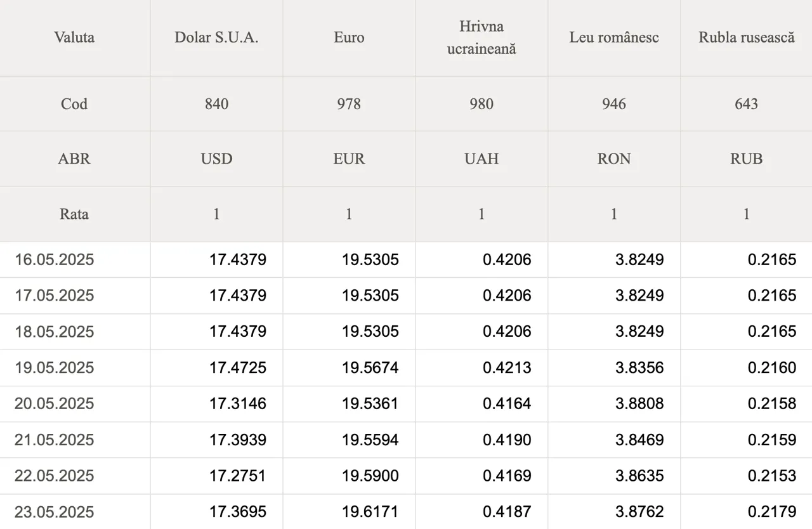This screenshot has width=812, height=529.
Task: Click the EUR abbreviation cell
Action: tap(349, 159)
